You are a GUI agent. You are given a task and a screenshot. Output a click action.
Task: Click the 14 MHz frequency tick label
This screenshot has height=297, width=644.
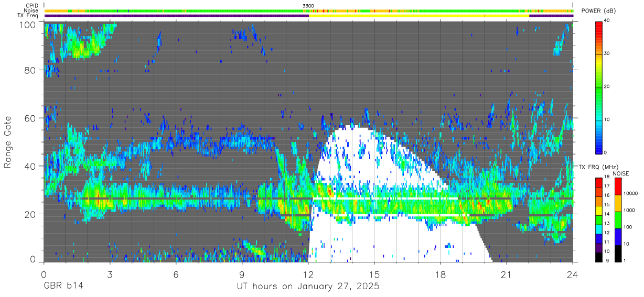click(608, 214)
